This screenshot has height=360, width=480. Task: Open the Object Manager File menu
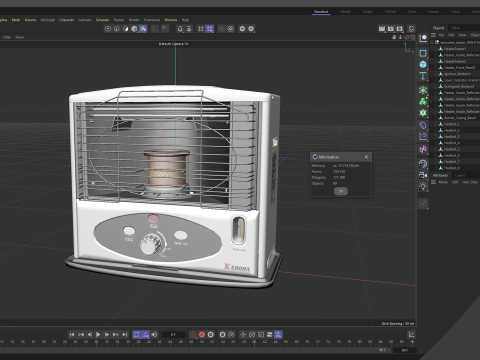pyautogui.click(x=441, y=35)
